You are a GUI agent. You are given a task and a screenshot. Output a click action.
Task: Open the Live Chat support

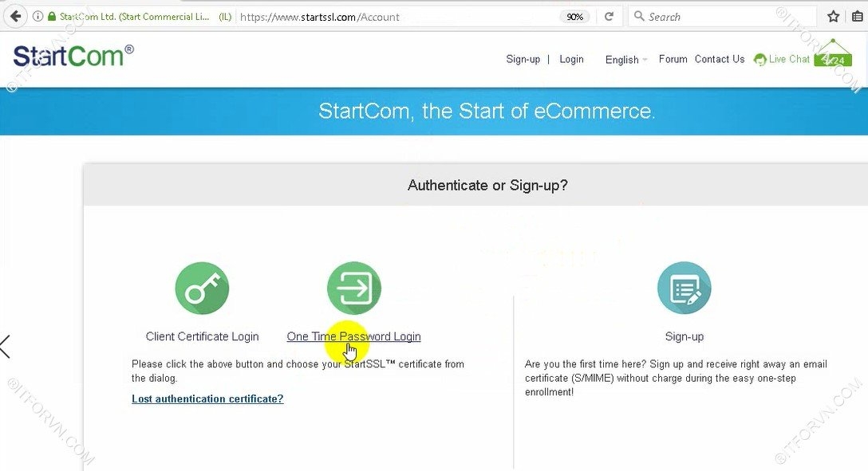click(782, 59)
